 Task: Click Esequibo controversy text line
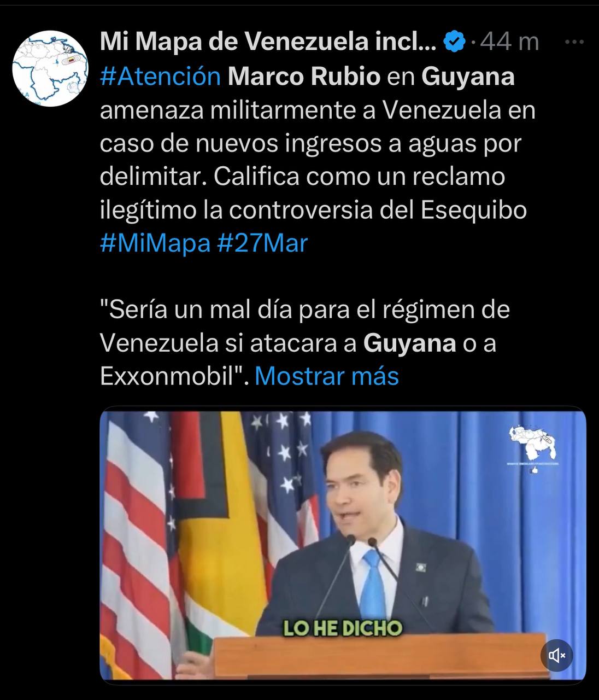(x=313, y=211)
